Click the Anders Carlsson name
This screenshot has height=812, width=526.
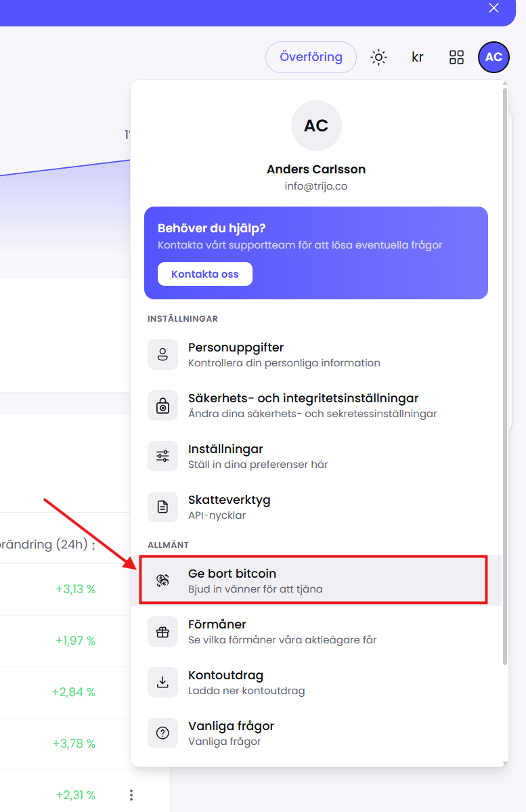pyautogui.click(x=316, y=169)
